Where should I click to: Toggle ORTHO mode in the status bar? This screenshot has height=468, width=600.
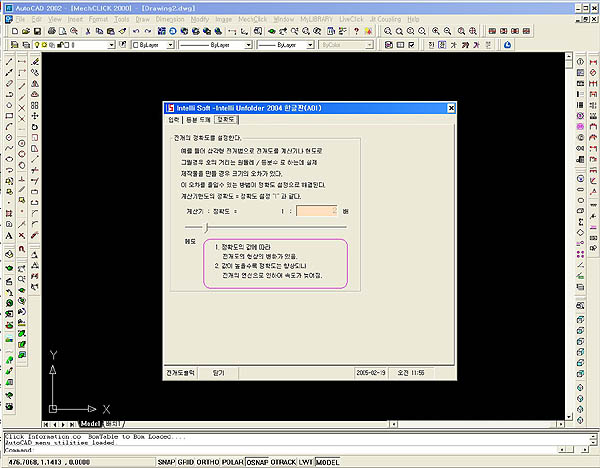(208, 462)
